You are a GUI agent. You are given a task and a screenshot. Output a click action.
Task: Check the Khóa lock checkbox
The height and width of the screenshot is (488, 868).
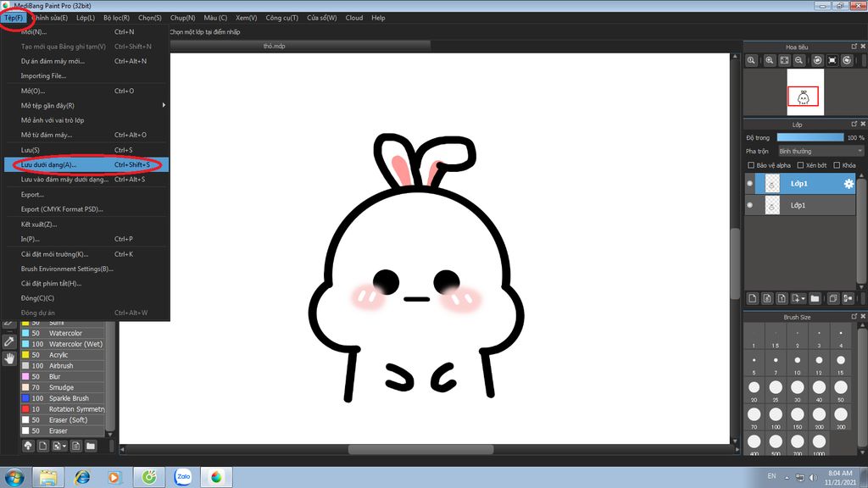(x=837, y=165)
